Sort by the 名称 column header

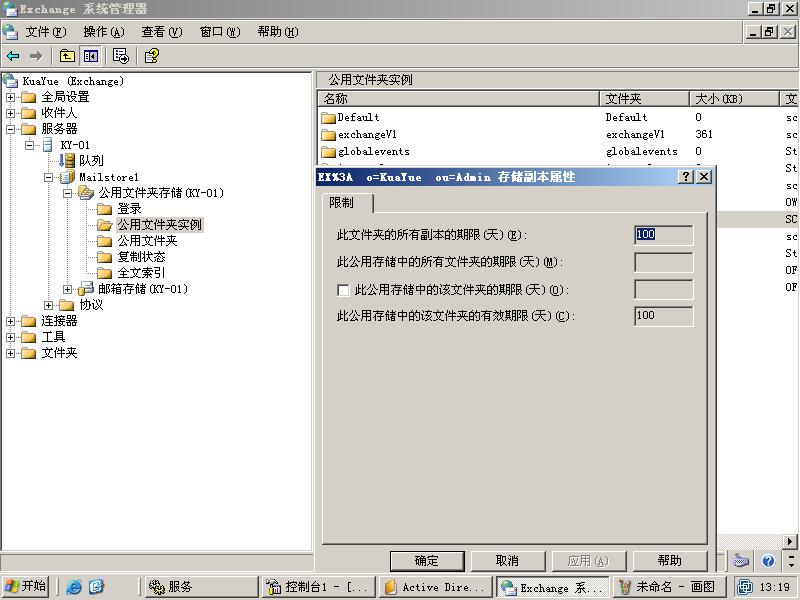[458, 98]
